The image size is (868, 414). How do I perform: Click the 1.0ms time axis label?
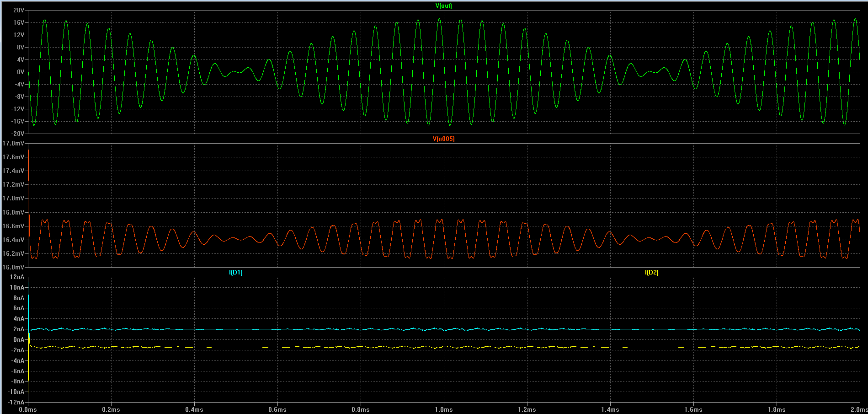(x=444, y=409)
